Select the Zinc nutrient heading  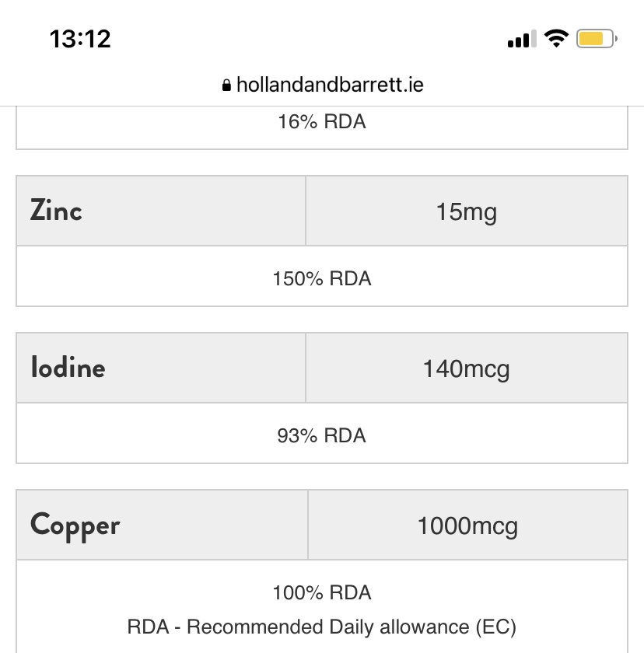57,211
